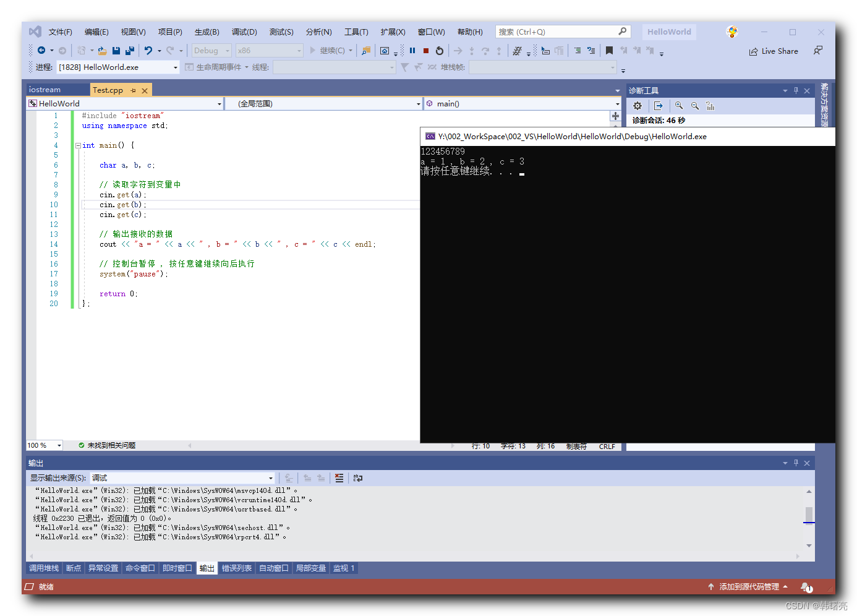Open the main() member dropdown
The image size is (857, 616).
tap(522, 104)
